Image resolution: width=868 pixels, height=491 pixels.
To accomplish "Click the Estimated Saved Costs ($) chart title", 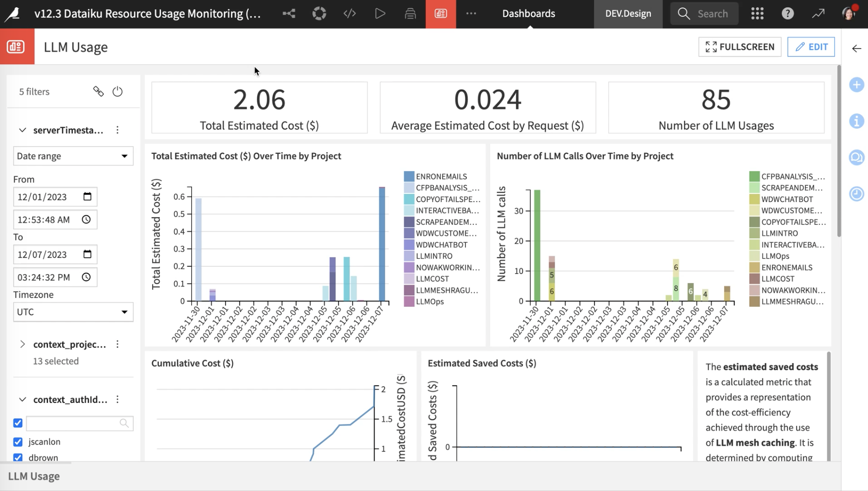I will coord(482,363).
